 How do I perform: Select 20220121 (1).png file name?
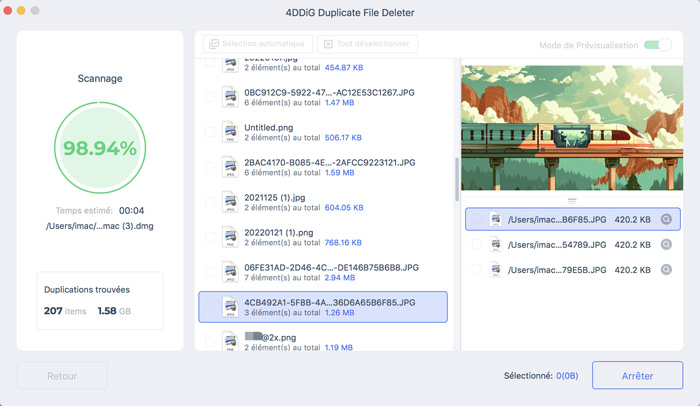coord(279,233)
